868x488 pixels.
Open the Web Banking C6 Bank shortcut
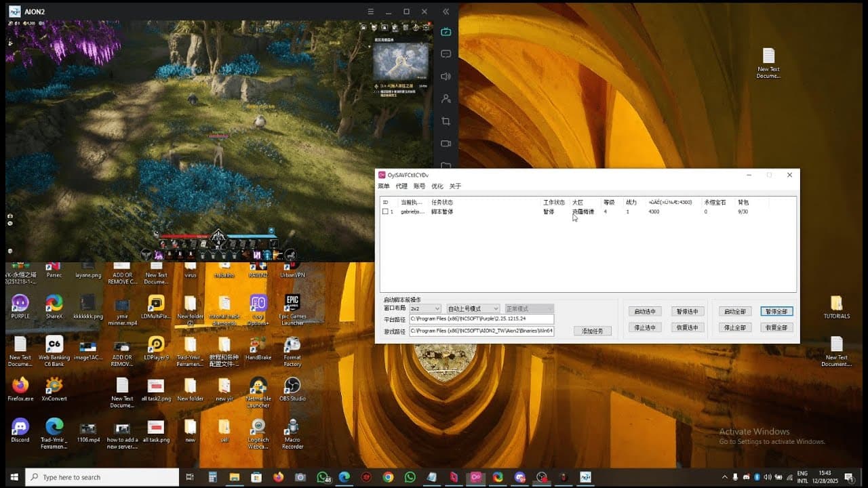pyautogui.click(x=54, y=351)
